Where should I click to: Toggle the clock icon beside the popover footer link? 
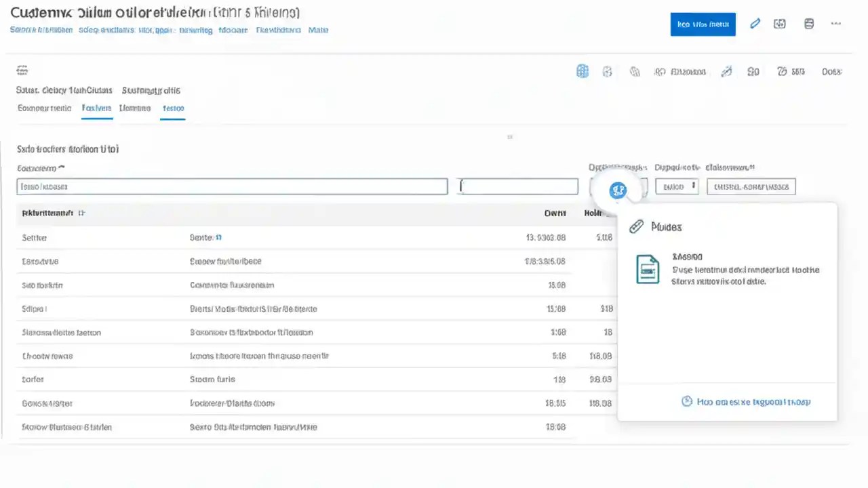[686, 401]
